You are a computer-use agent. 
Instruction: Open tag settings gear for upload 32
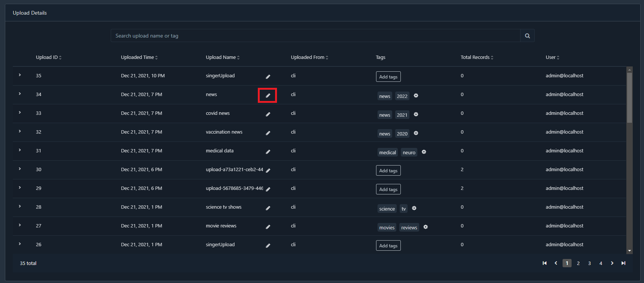(x=416, y=133)
